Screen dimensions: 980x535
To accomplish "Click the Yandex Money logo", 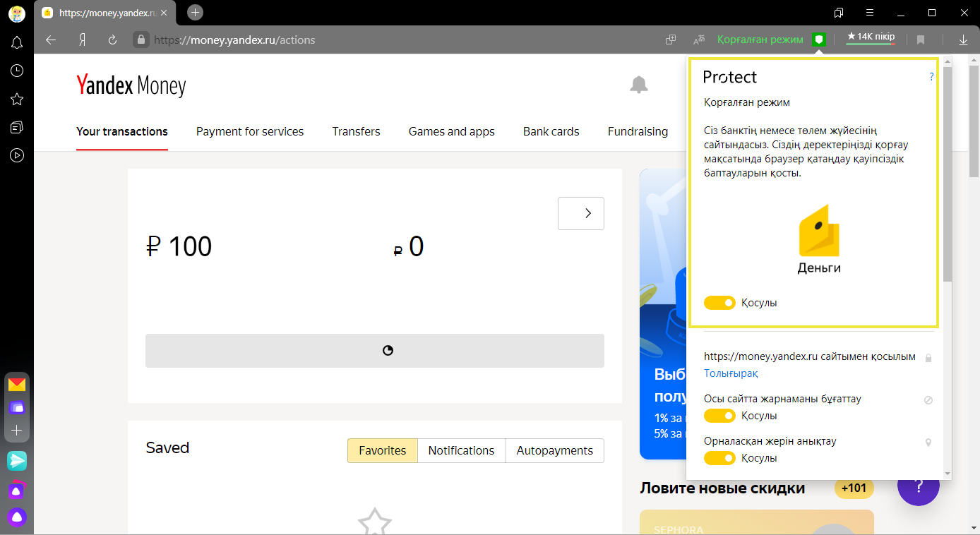I will tap(131, 86).
